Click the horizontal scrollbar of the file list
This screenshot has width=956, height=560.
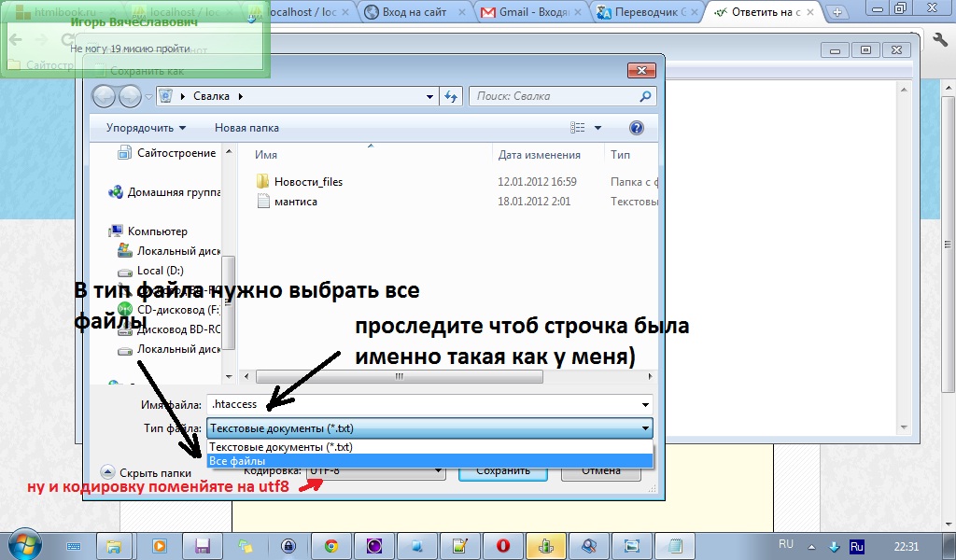click(x=400, y=376)
